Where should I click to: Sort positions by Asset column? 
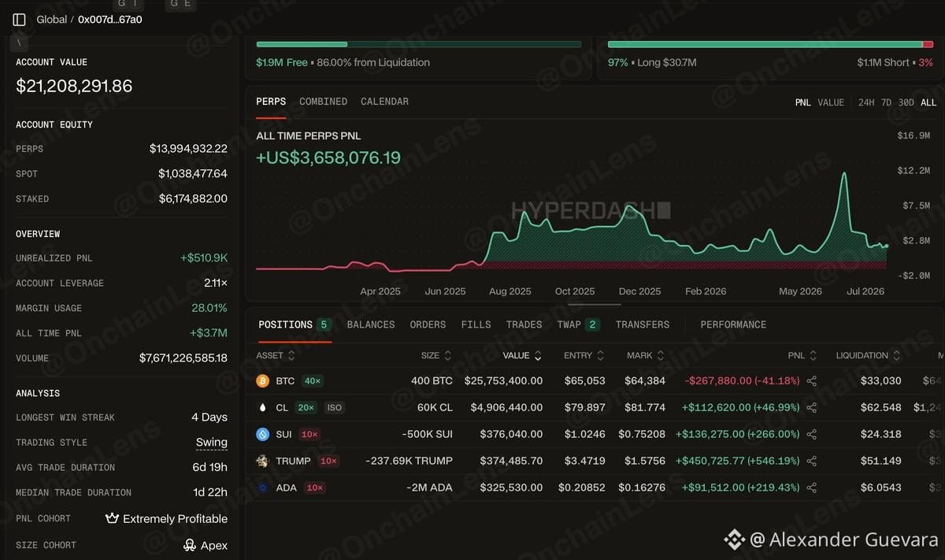(276, 355)
